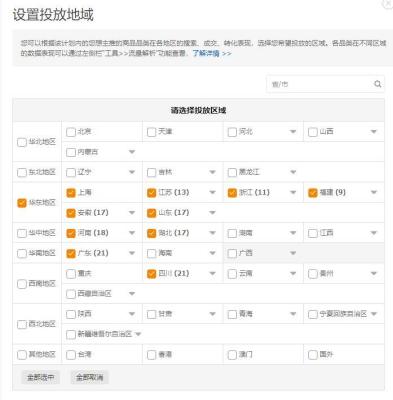Image resolution: width=393 pixels, height=400 pixels.
Task: Check the 东北地区 region checkbox
Action: coord(22,172)
